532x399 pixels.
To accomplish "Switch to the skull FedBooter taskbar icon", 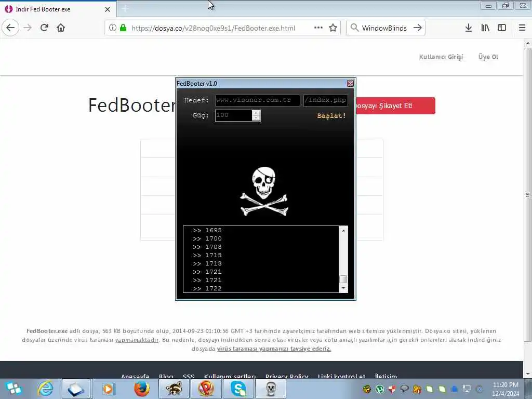I will click(x=271, y=389).
